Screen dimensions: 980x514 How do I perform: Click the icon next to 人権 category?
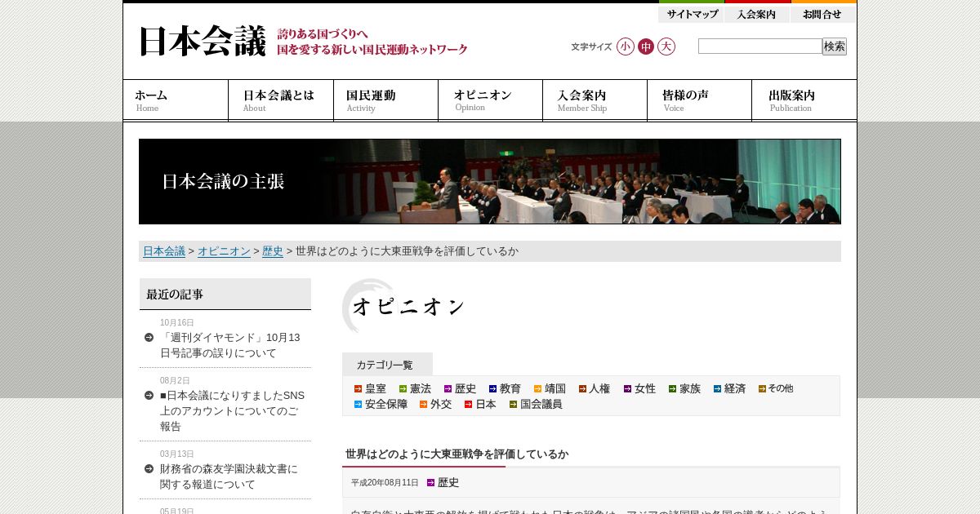tap(582, 389)
